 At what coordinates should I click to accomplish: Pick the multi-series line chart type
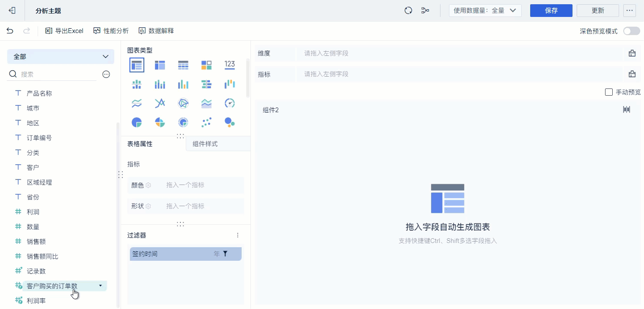pos(160,103)
